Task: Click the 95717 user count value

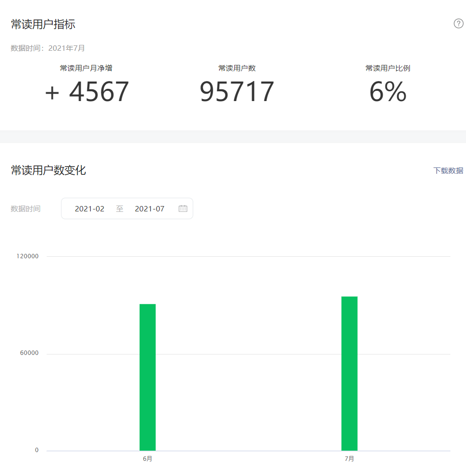Action: click(237, 92)
